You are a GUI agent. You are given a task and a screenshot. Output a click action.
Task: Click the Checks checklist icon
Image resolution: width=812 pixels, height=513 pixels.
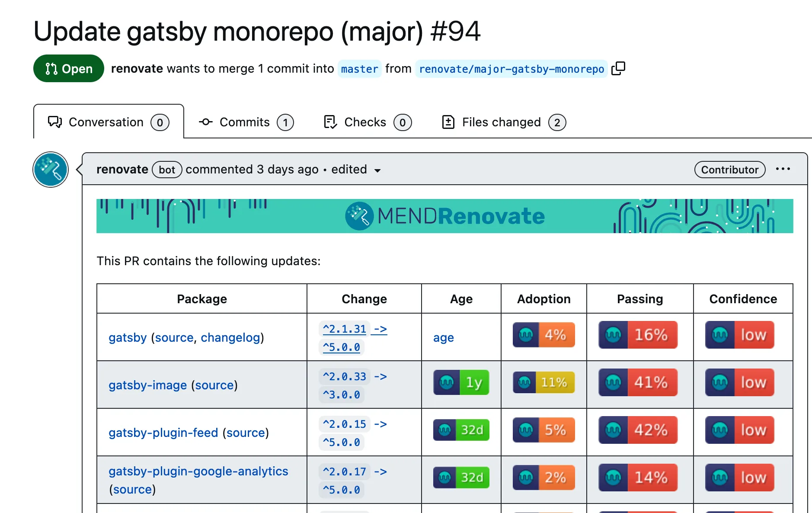[x=330, y=122]
